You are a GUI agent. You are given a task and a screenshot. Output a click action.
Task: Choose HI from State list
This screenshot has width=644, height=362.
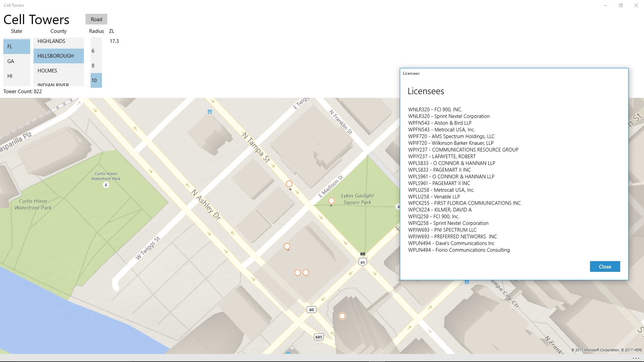tap(16, 76)
